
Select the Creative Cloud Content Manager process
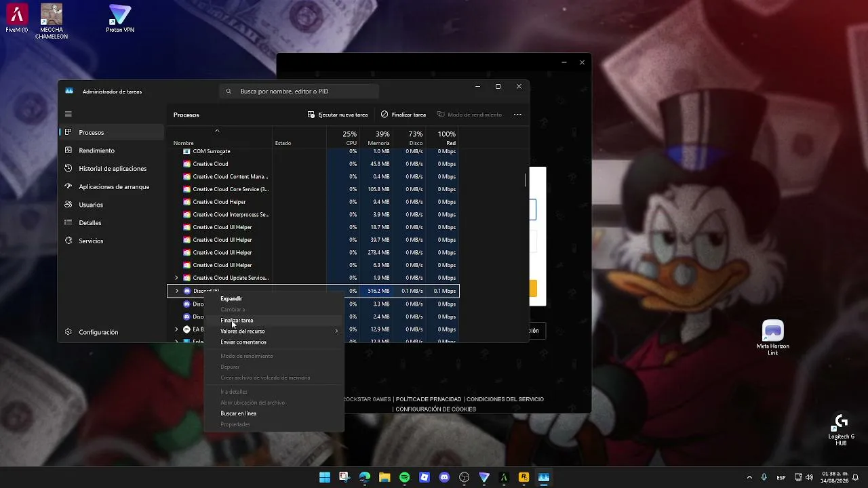click(313, 177)
